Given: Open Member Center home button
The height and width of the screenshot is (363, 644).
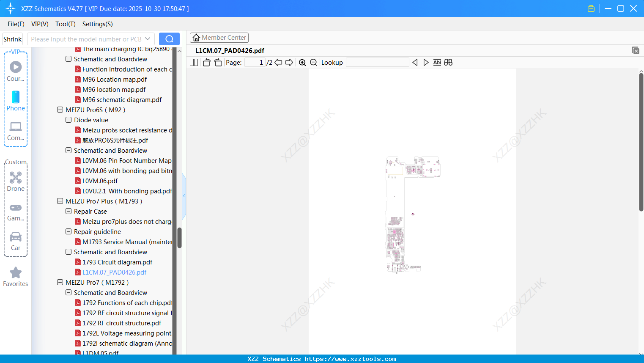Looking at the screenshot, I should tap(219, 38).
